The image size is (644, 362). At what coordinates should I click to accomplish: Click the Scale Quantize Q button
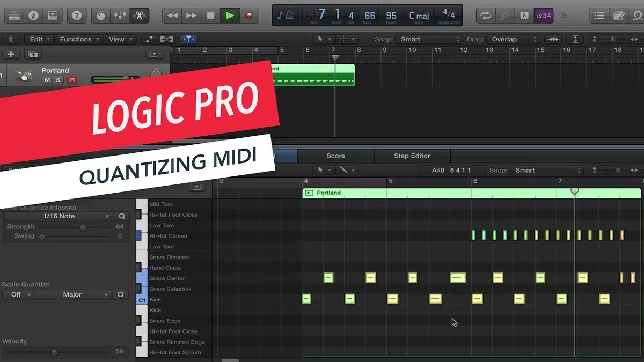122,294
